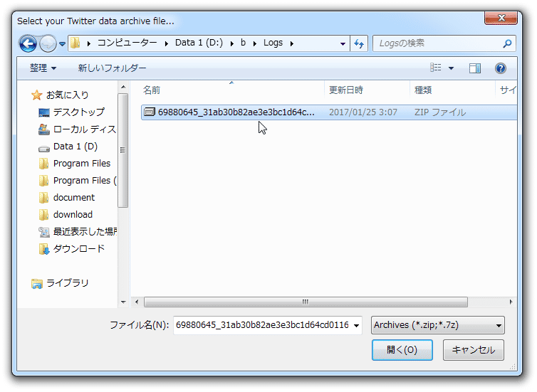This screenshot has height=392, width=537.
Task: Select デスクトップ in the sidebar
Action: (79, 112)
